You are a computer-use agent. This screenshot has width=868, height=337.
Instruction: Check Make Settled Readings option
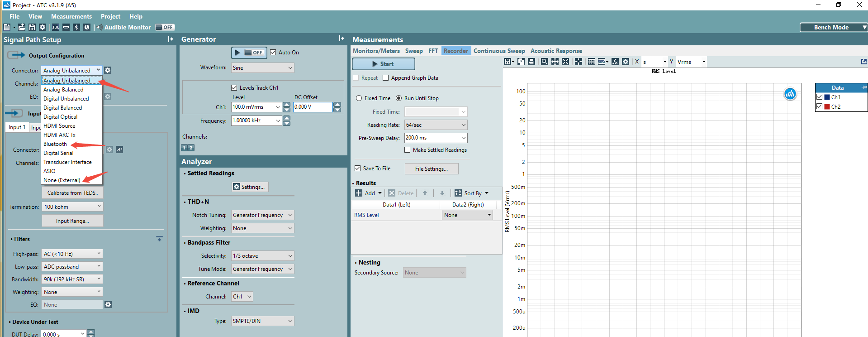coord(407,150)
